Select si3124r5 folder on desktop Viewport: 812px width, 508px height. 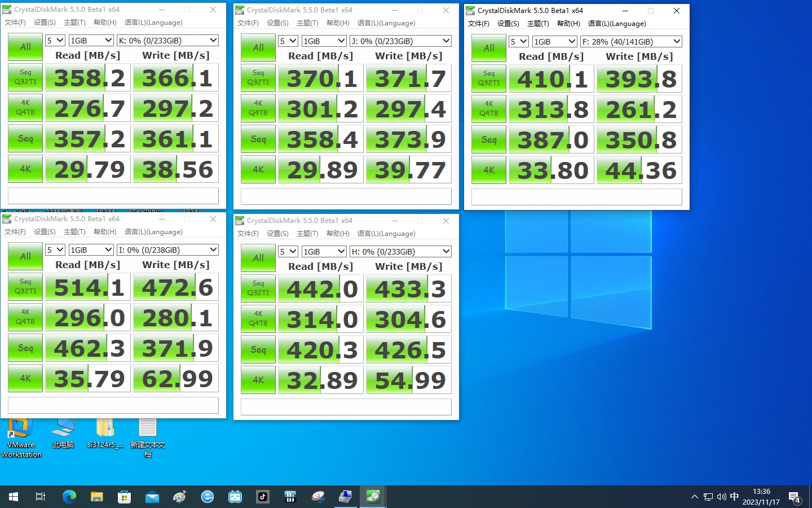[x=105, y=434]
